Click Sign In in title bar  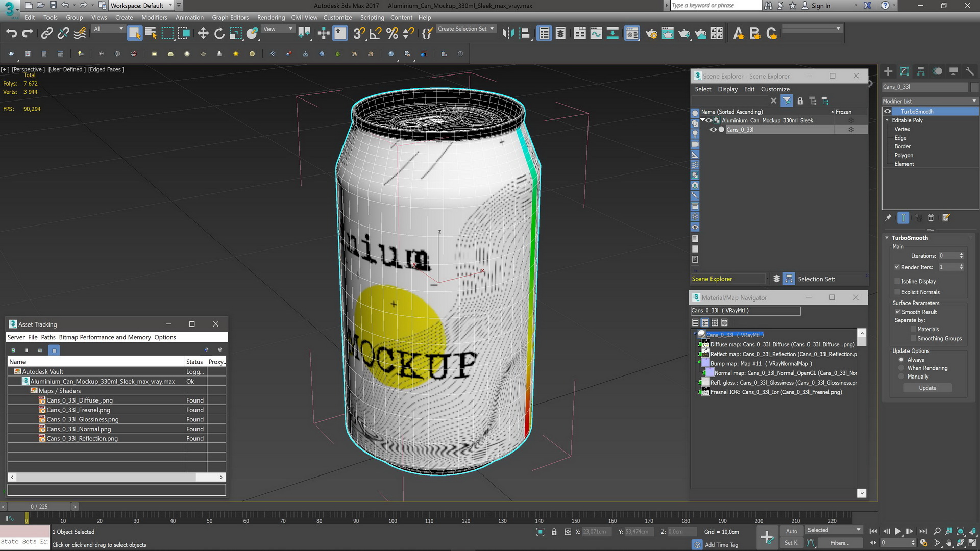pos(821,6)
